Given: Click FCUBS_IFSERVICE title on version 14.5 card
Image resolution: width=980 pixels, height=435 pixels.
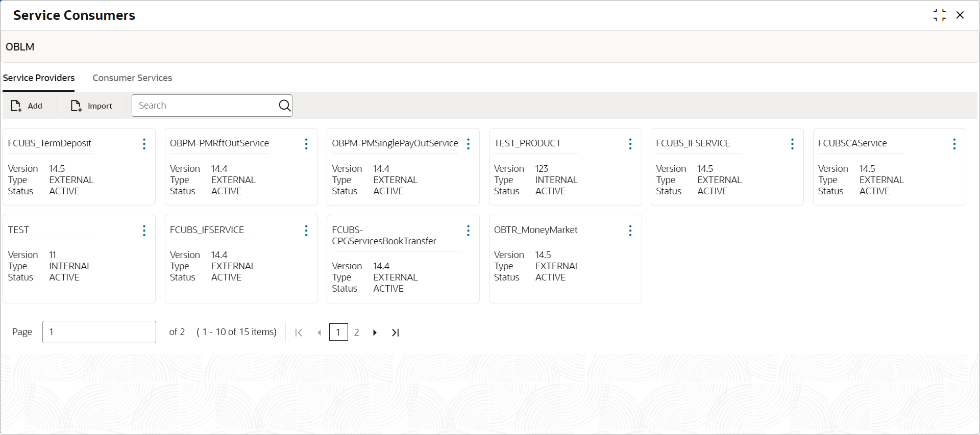Looking at the screenshot, I should [x=693, y=143].
